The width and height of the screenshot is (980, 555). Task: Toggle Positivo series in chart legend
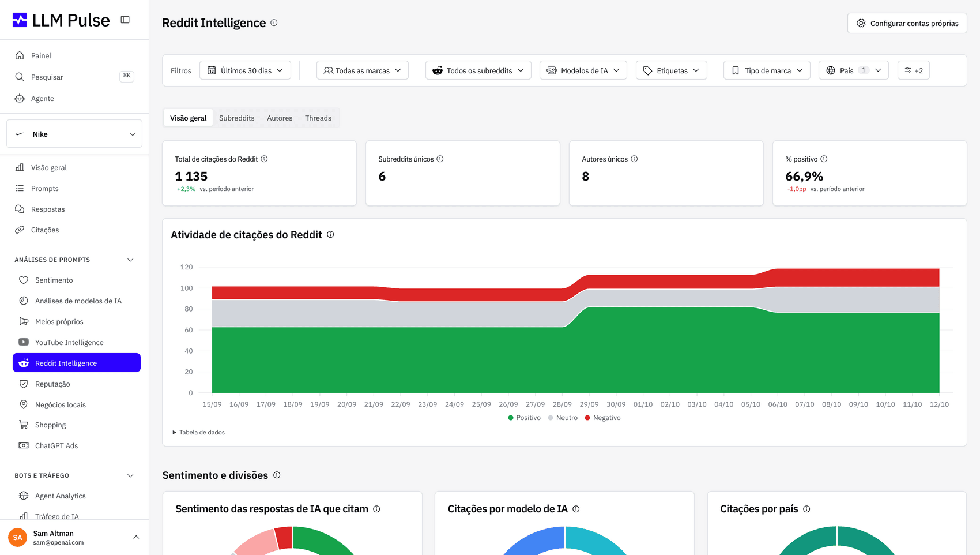click(524, 418)
